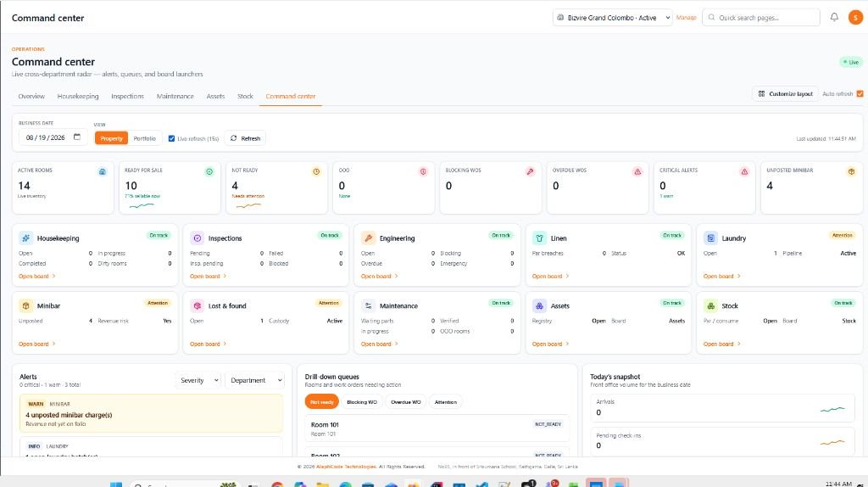Click the Critical Alerts warning icon
868x487 pixels.
(x=744, y=171)
